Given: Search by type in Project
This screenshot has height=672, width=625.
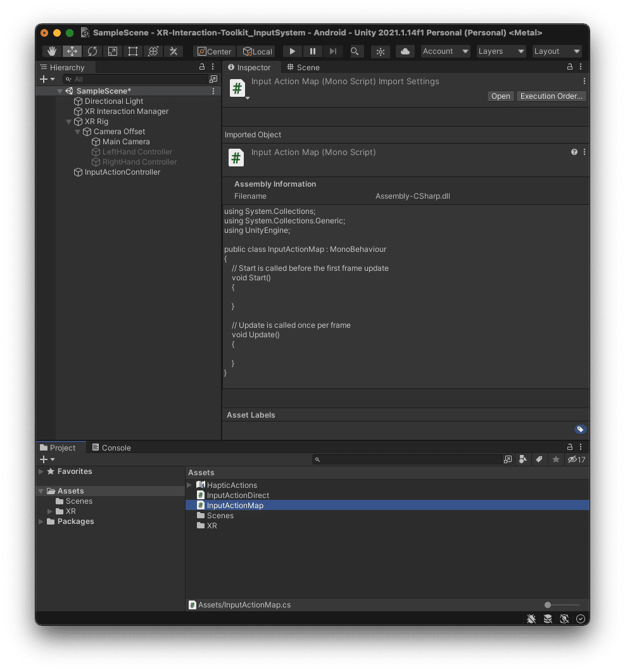Looking at the screenshot, I should click(523, 460).
